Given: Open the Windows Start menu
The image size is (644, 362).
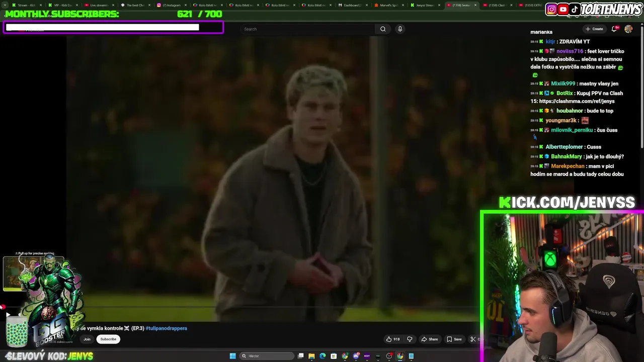Looking at the screenshot, I should point(232,356).
